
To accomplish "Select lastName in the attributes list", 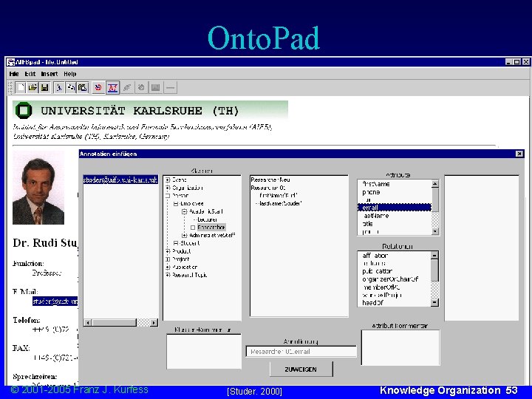I will click(375, 216).
